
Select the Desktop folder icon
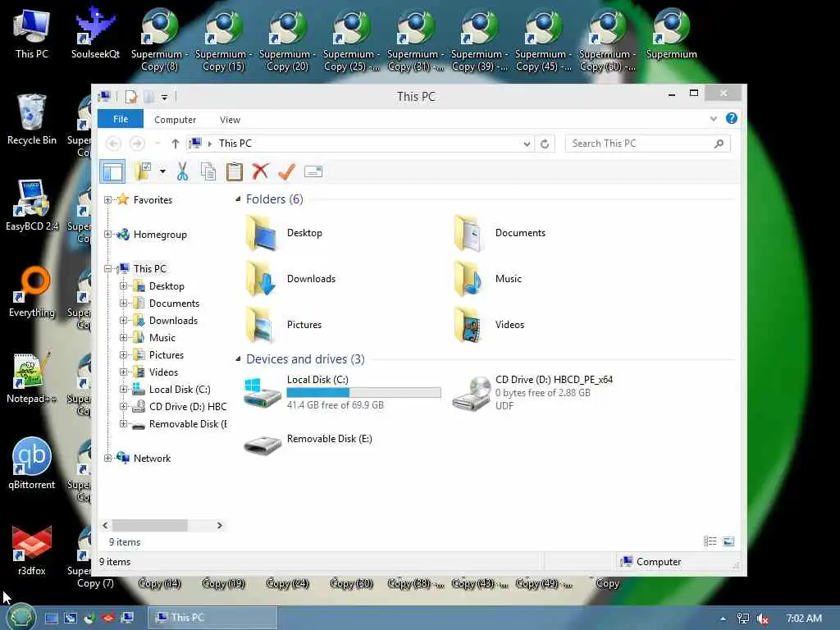click(x=262, y=233)
